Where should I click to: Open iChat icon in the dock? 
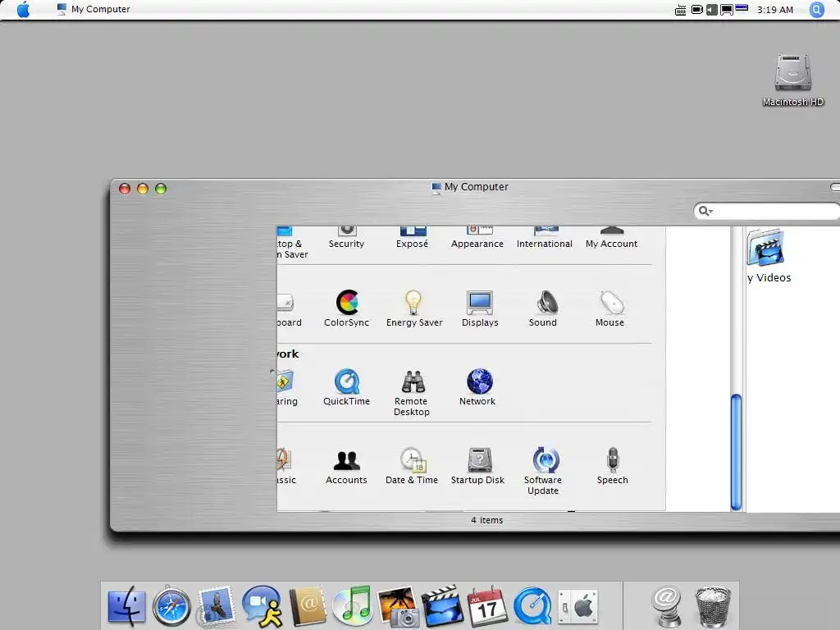coord(262,606)
